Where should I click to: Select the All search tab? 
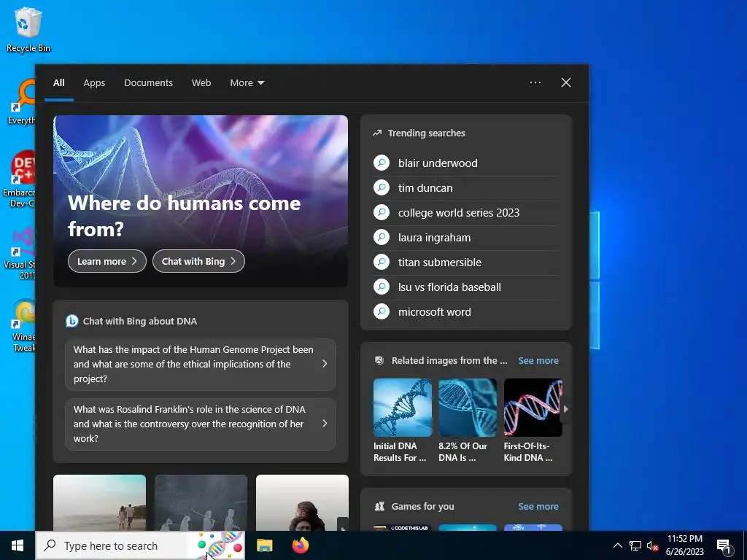[x=58, y=83]
